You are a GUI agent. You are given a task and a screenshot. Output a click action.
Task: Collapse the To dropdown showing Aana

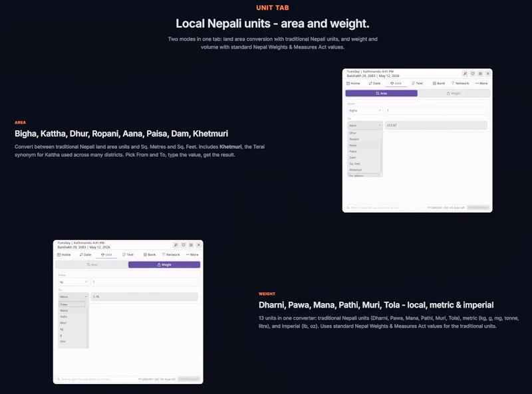pos(365,126)
